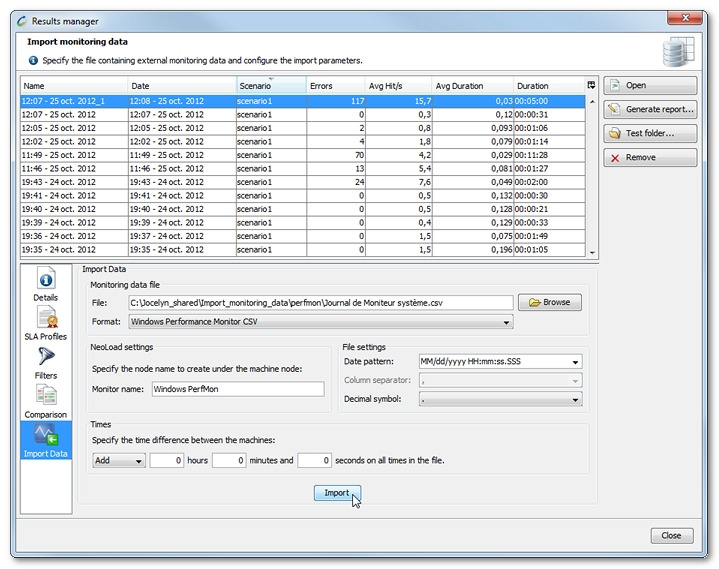The image size is (719, 569).
Task: Remove the selected result
Action: click(x=650, y=158)
